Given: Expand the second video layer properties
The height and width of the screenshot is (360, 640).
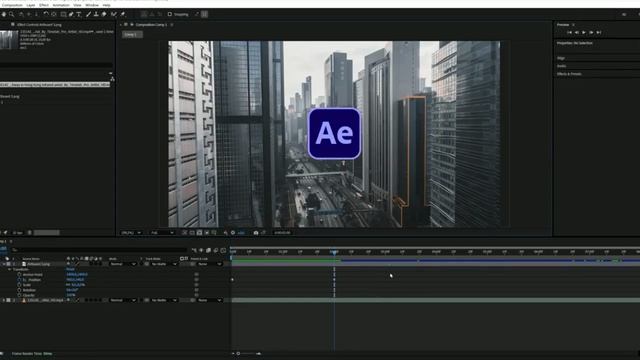Looking at the screenshot, I should click(x=3, y=300).
